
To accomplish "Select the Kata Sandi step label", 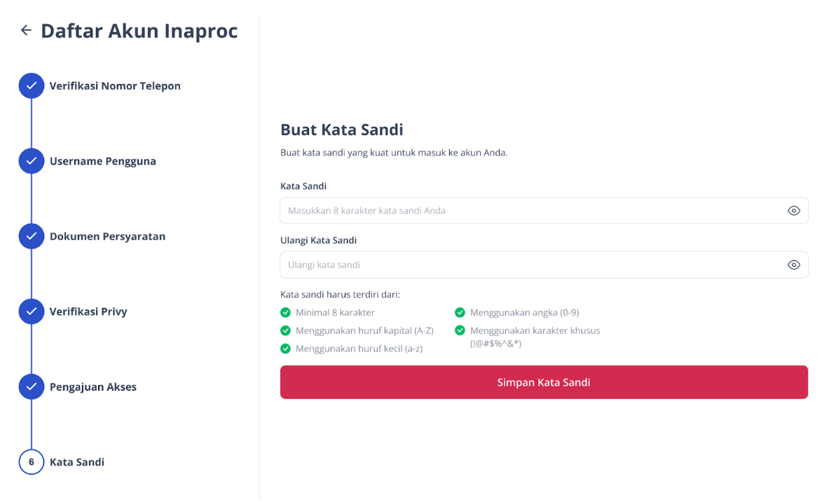I will (x=77, y=462).
